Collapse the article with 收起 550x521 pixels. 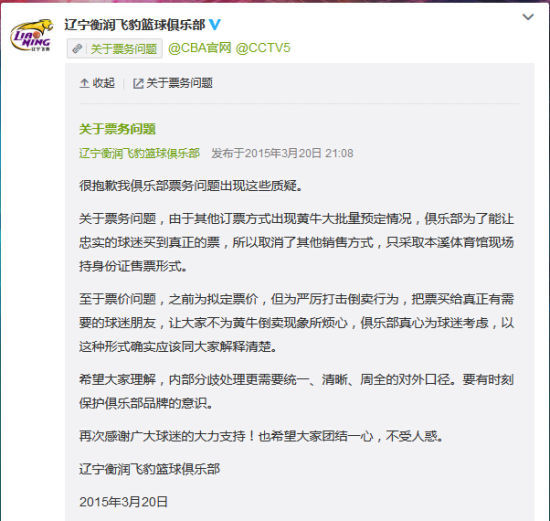[98, 83]
